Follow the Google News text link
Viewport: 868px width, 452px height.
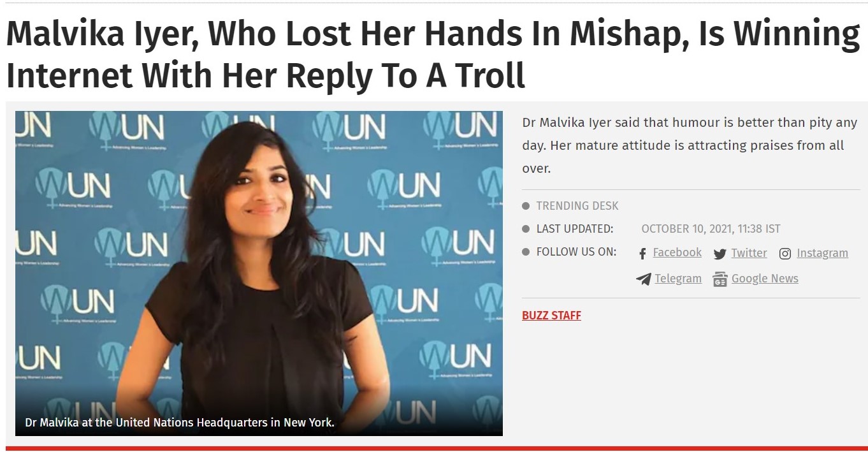(765, 279)
